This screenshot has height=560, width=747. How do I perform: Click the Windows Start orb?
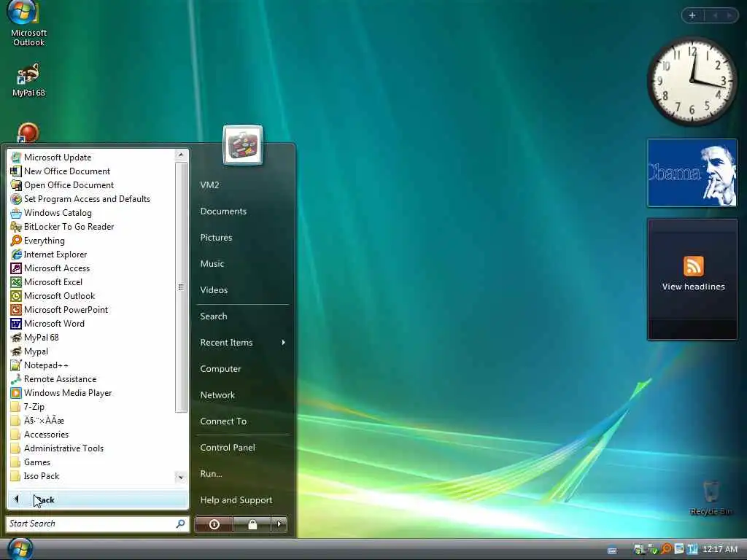pyautogui.click(x=20, y=549)
